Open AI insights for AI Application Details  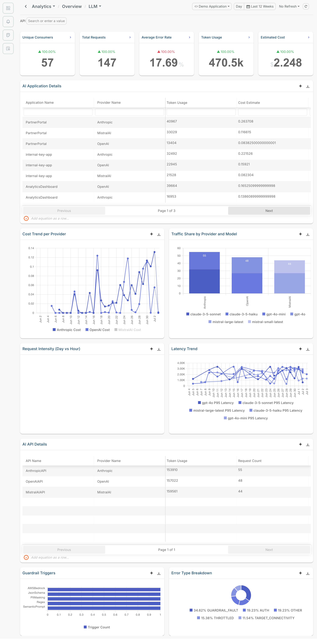[x=300, y=86]
